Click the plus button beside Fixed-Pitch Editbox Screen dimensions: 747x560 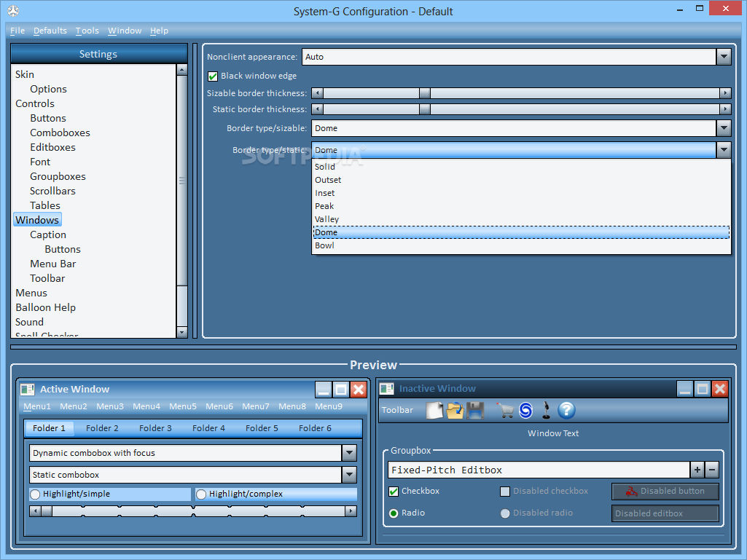pyautogui.click(x=697, y=470)
